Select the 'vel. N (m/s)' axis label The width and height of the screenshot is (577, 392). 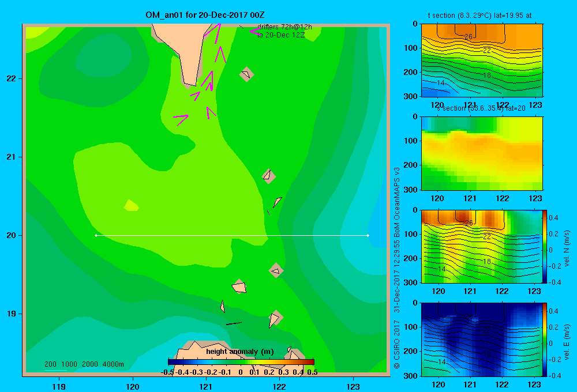coord(567,248)
